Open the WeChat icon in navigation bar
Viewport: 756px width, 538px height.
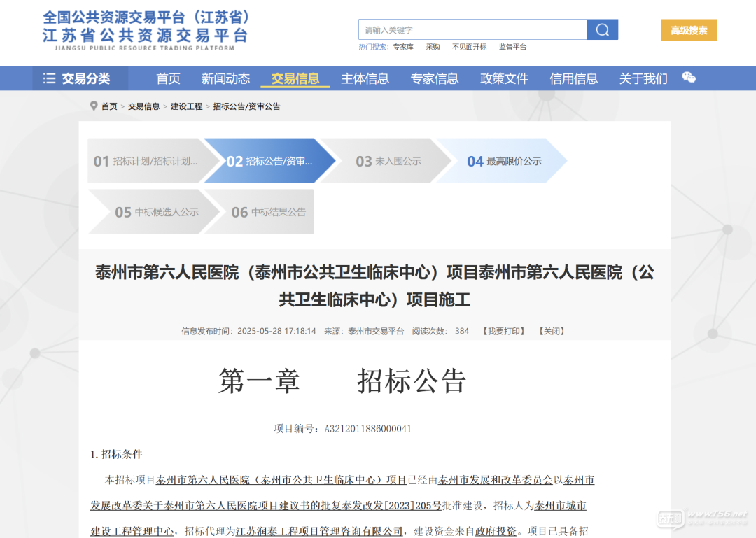click(689, 78)
